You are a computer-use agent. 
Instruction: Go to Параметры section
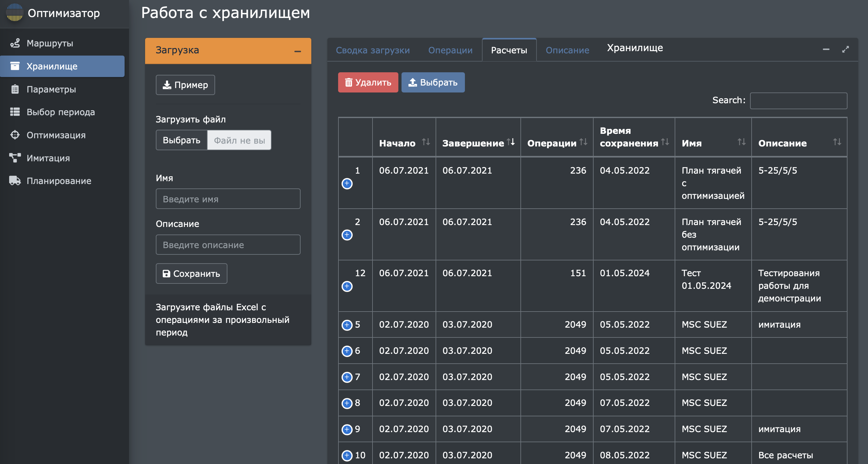click(x=51, y=89)
